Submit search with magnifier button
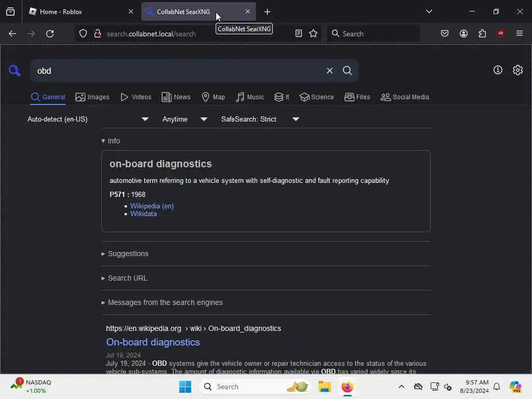This screenshot has height=399, width=532. [347, 71]
